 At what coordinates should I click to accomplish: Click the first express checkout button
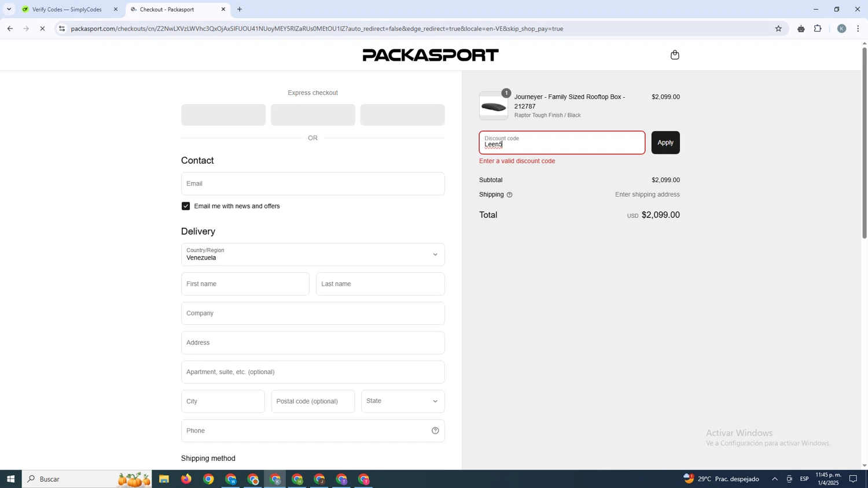(x=223, y=114)
